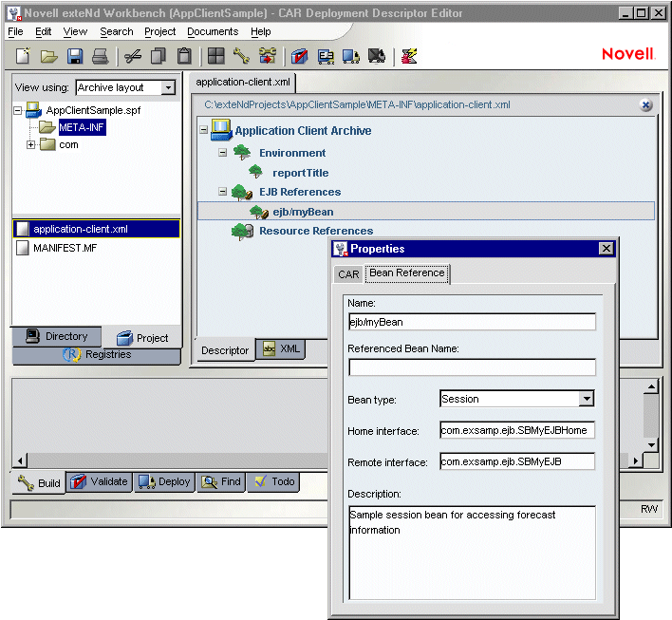Click the red wizard toolbar icon
Image resolution: width=672 pixels, height=620 pixels.
(409, 56)
